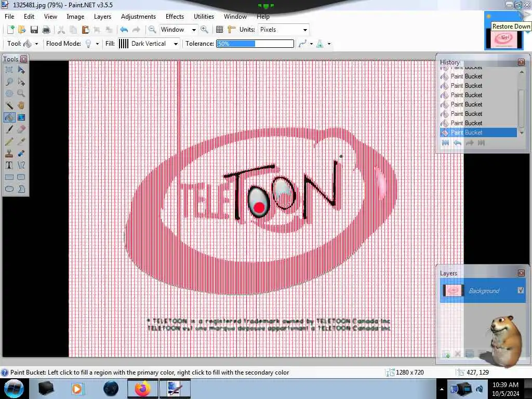Open the Edit menu
The width and height of the screenshot is (532, 399).
(29, 16)
